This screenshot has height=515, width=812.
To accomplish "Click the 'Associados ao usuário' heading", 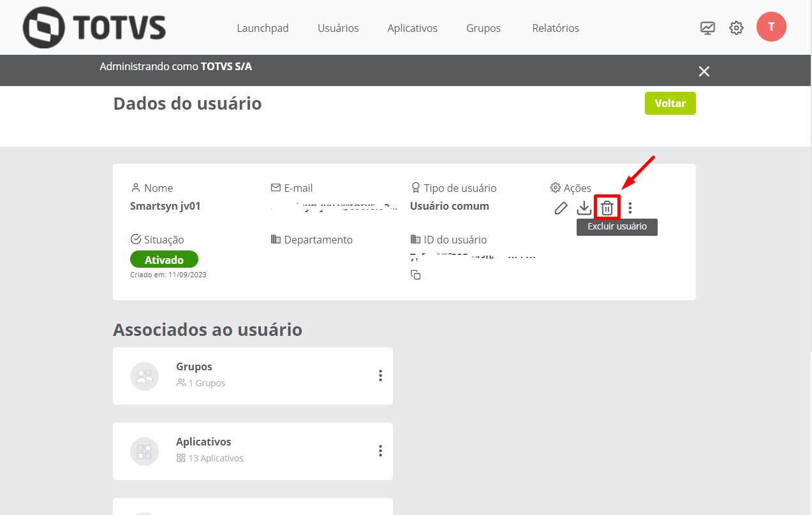I will pos(207,330).
